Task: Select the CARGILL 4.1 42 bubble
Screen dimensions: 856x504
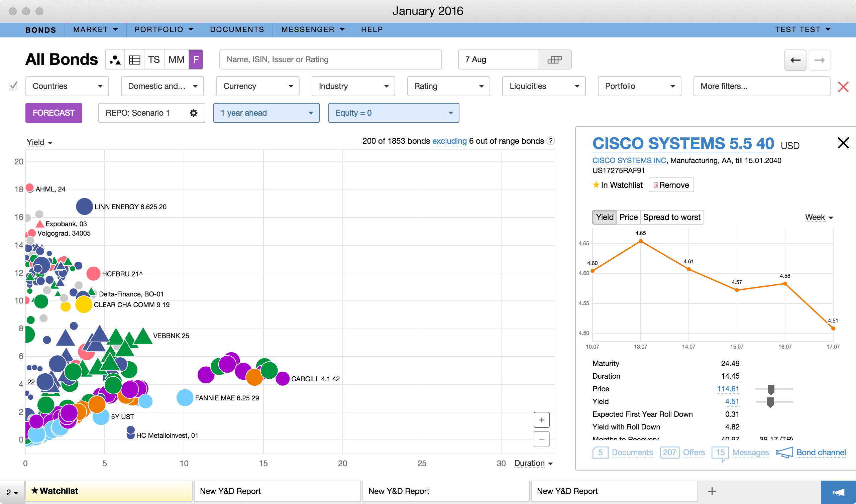Action: pos(282,378)
